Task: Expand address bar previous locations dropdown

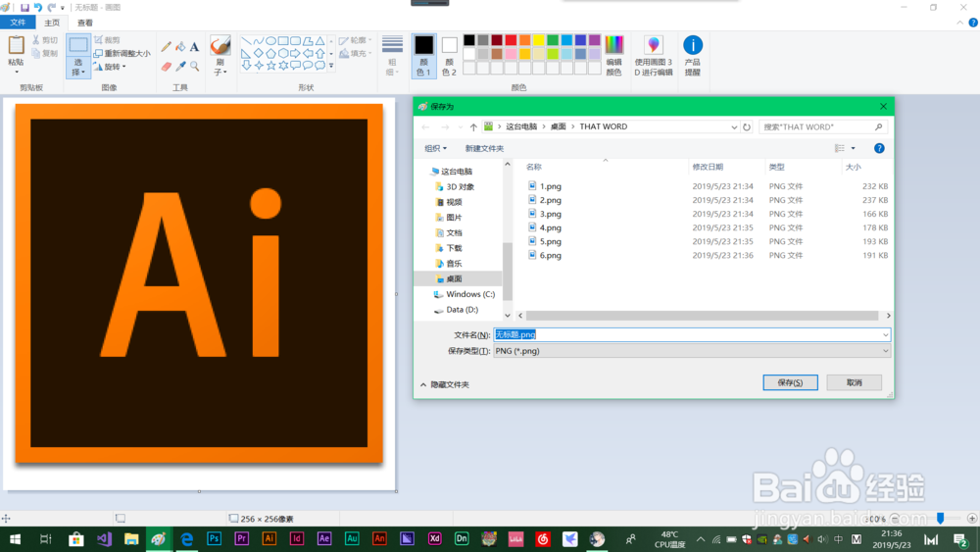Action: (x=734, y=126)
